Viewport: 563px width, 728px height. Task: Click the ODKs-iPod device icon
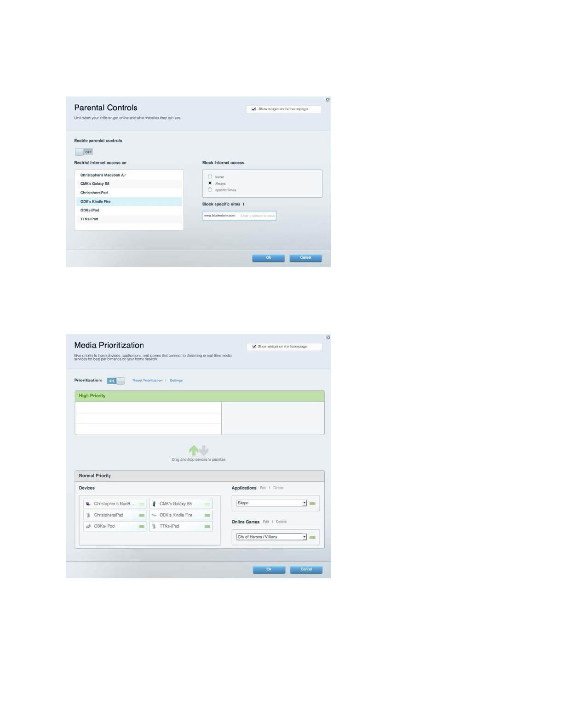point(88,527)
